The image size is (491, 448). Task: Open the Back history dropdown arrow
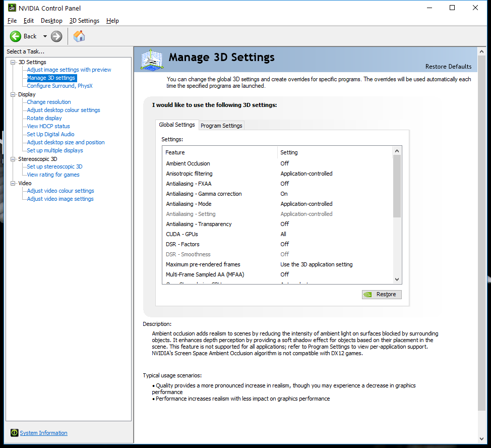tap(45, 36)
